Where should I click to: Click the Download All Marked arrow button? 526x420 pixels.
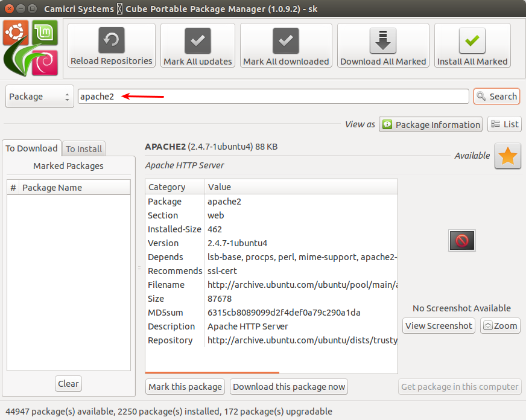tap(383, 45)
